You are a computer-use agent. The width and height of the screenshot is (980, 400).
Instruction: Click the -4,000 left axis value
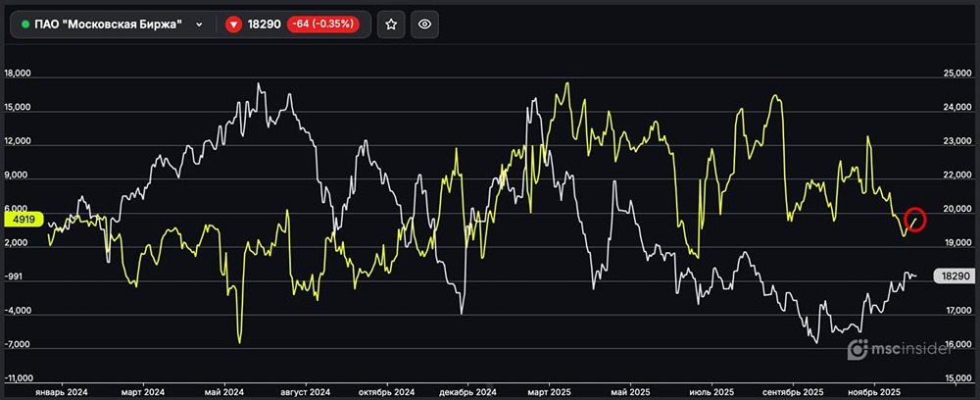point(17,311)
